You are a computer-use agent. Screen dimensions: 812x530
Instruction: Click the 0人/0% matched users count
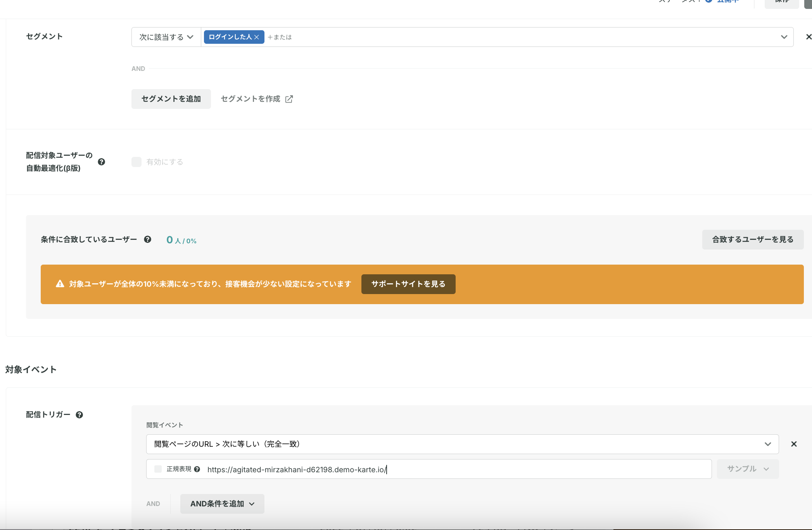click(181, 240)
